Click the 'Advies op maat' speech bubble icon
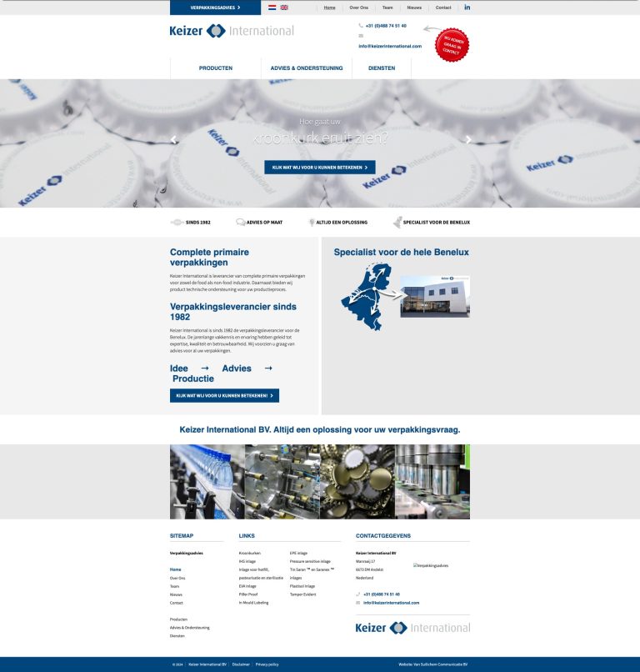 click(240, 222)
